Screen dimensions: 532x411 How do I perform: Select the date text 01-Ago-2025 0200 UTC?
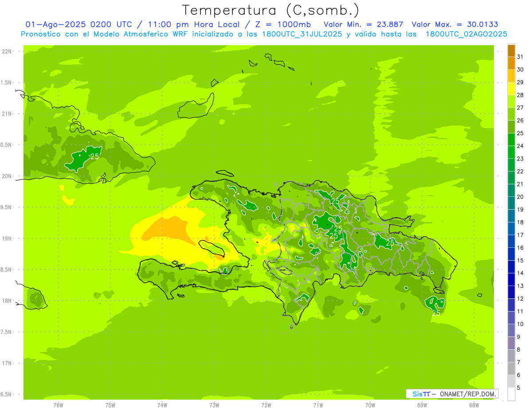coord(78,24)
